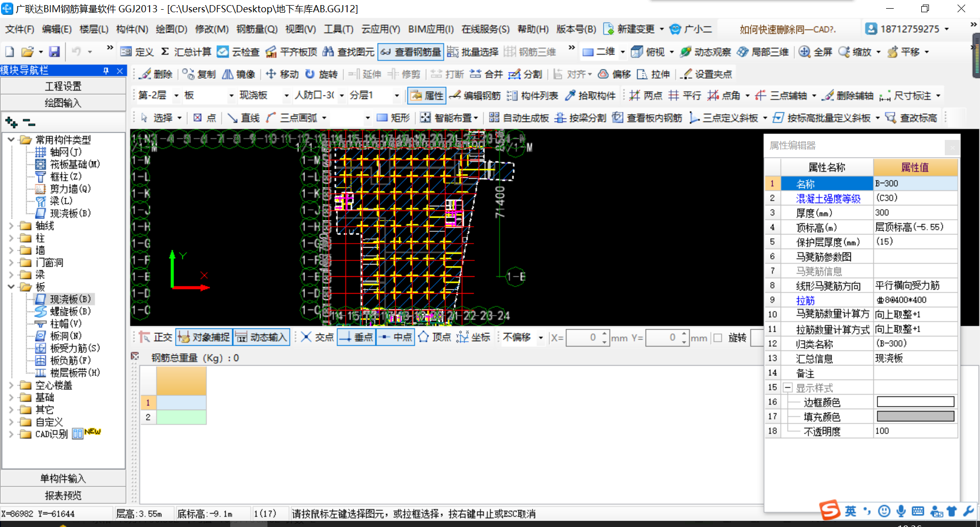This screenshot has width=980, height=527.
Task: Open the 不偏移 offset dropdown
Action: pos(541,338)
